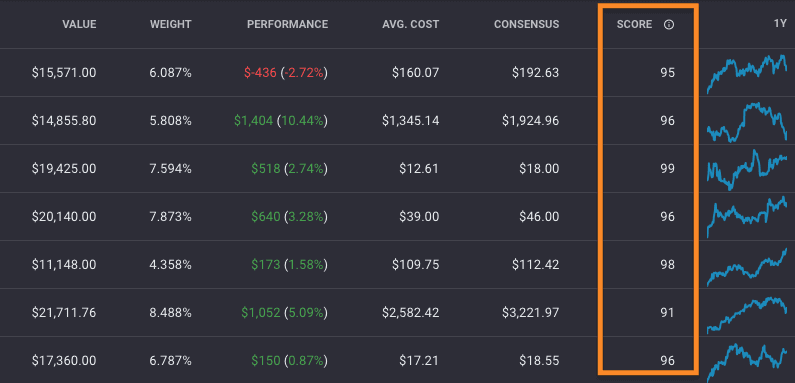Sort by the VALUE column header
795x383 pixels.
coord(79,24)
